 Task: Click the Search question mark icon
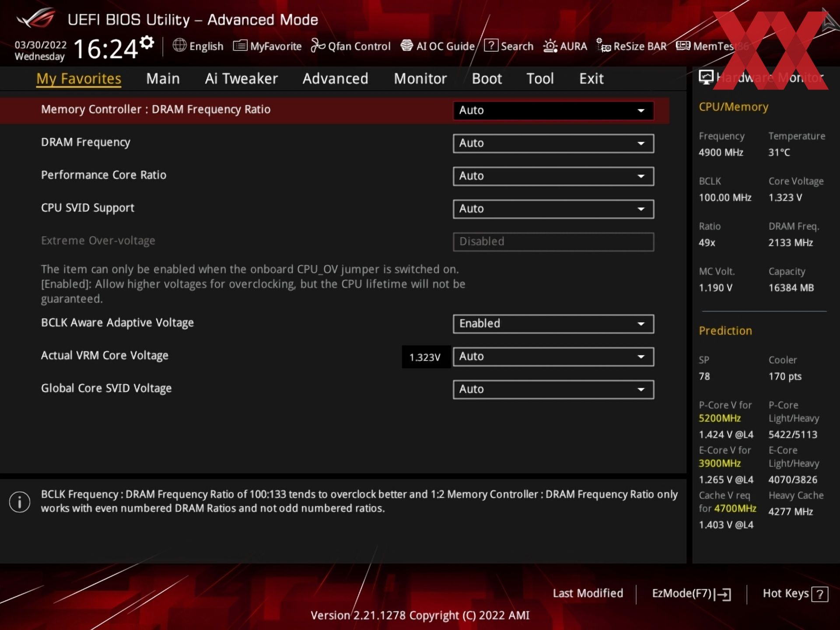pyautogui.click(x=491, y=45)
